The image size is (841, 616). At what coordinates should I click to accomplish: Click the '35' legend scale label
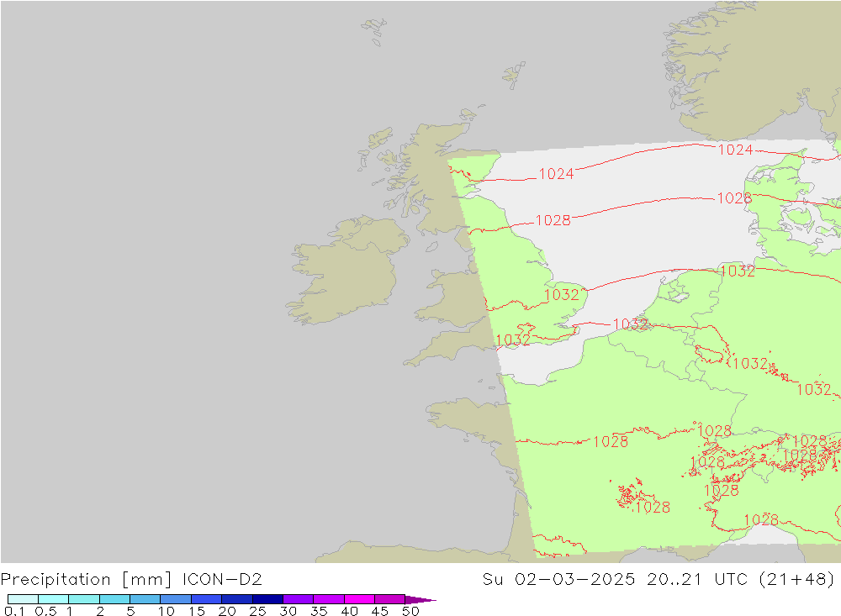click(x=319, y=611)
